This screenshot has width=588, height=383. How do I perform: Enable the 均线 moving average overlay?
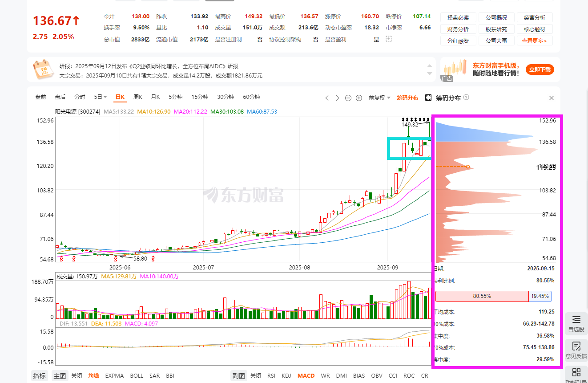coord(94,376)
